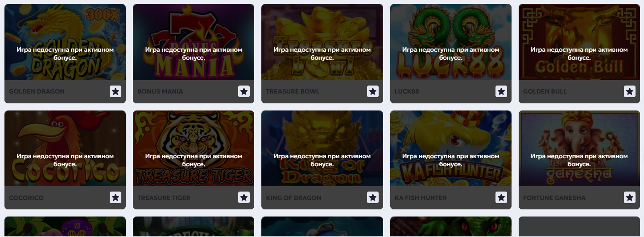This screenshot has height=237, width=644.
Task: Favorite Treasure Tiger using star icon
Action: 244,197
